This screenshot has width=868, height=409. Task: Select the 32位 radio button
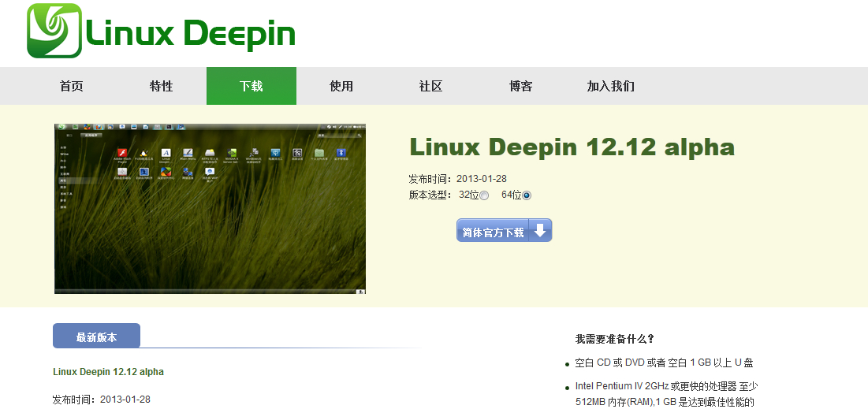tap(484, 195)
